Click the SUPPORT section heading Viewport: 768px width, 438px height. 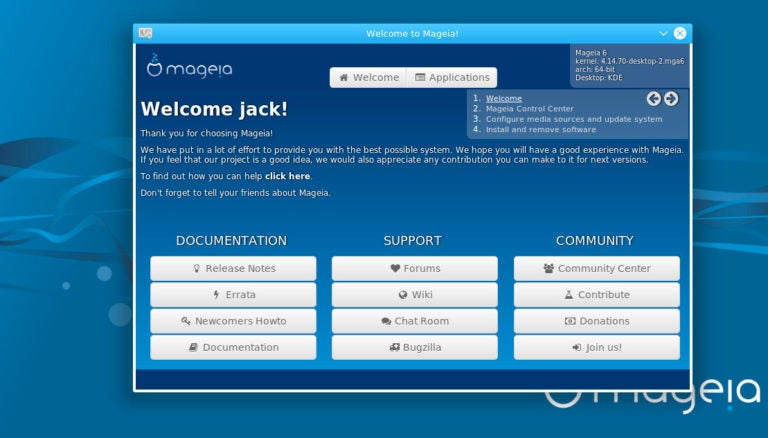412,241
